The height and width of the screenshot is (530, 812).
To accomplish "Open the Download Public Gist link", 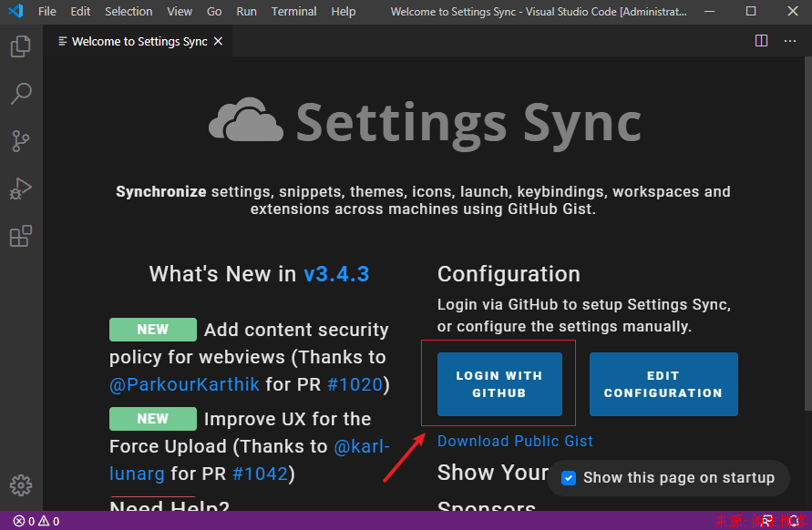I will click(x=515, y=441).
